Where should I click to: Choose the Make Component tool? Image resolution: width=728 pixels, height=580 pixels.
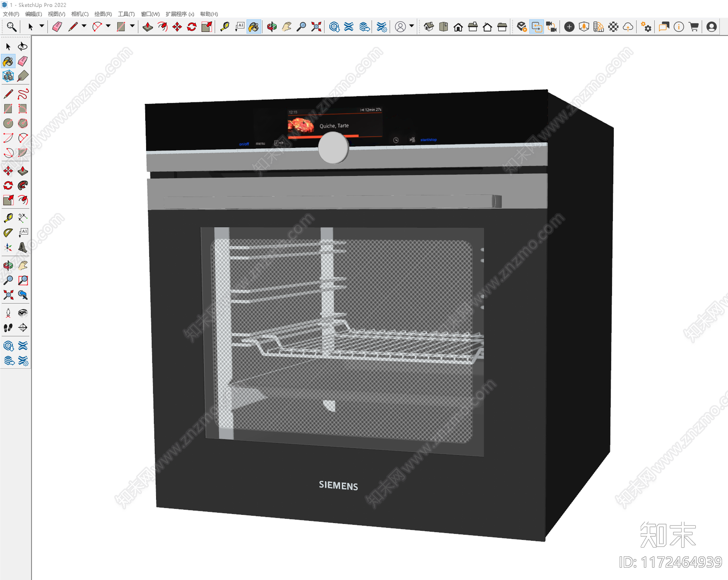pos(8,76)
